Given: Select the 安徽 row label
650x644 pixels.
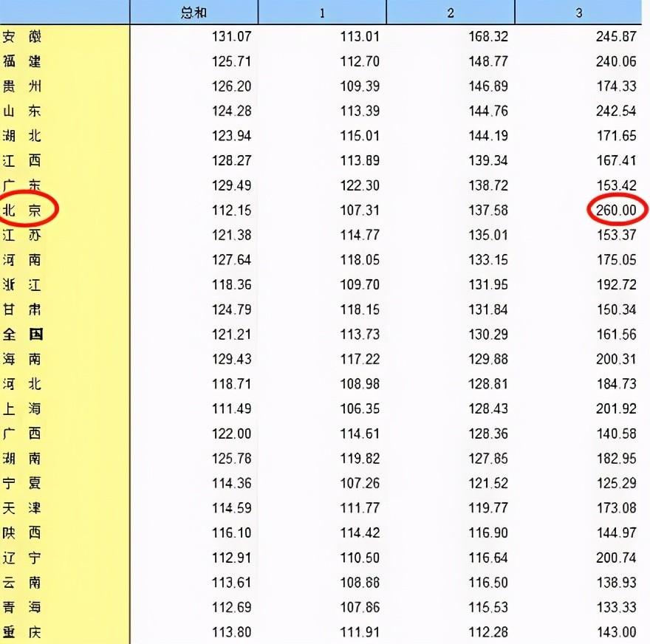Looking at the screenshot, I should point(23,37).
